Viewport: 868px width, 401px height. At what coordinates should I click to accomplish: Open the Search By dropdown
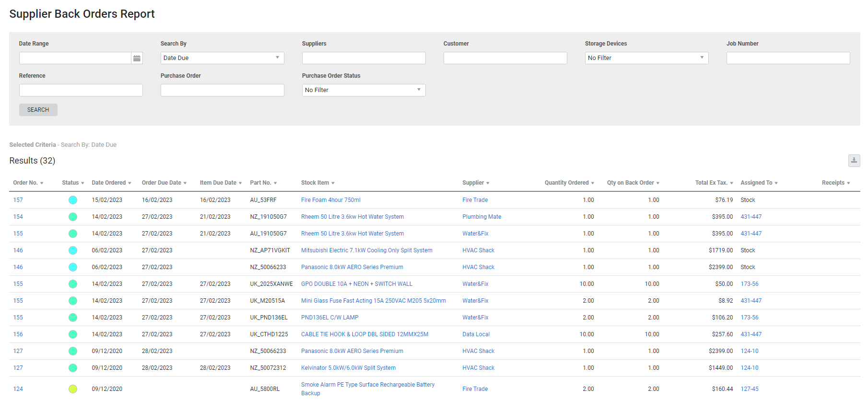click(x=223, y=58)
